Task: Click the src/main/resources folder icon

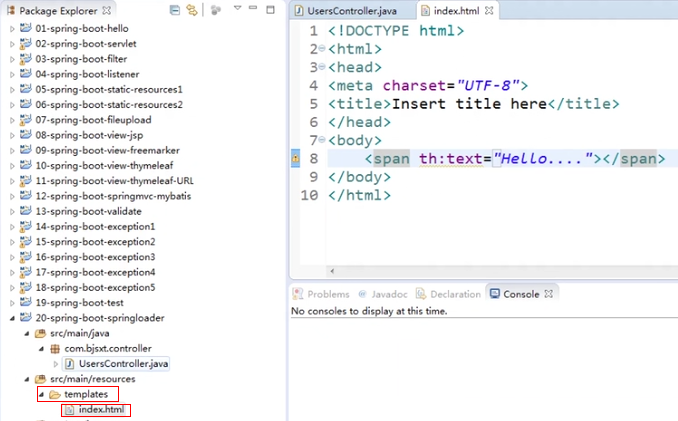Action: pyautogui.click(x=40, y=379)
